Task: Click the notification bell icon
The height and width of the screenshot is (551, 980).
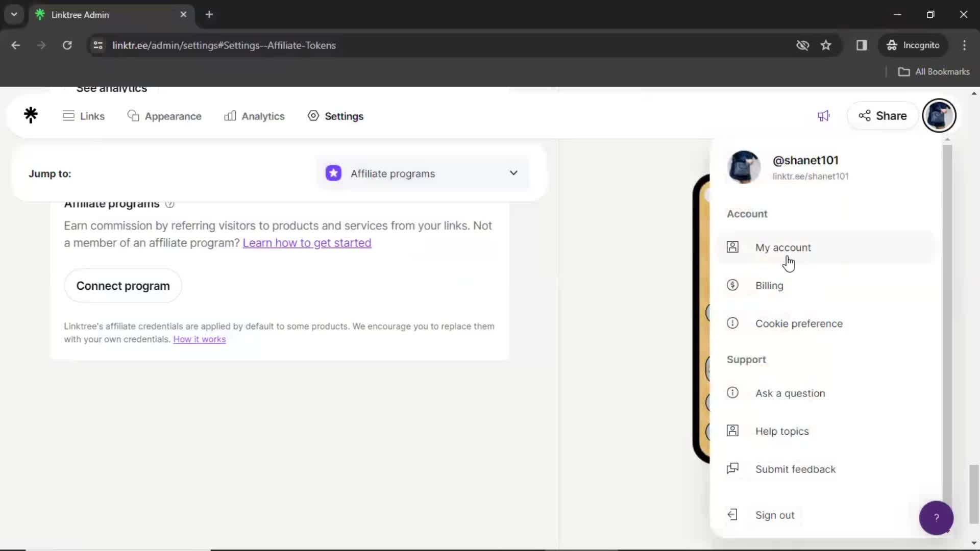Action: (x=823, y=116)
